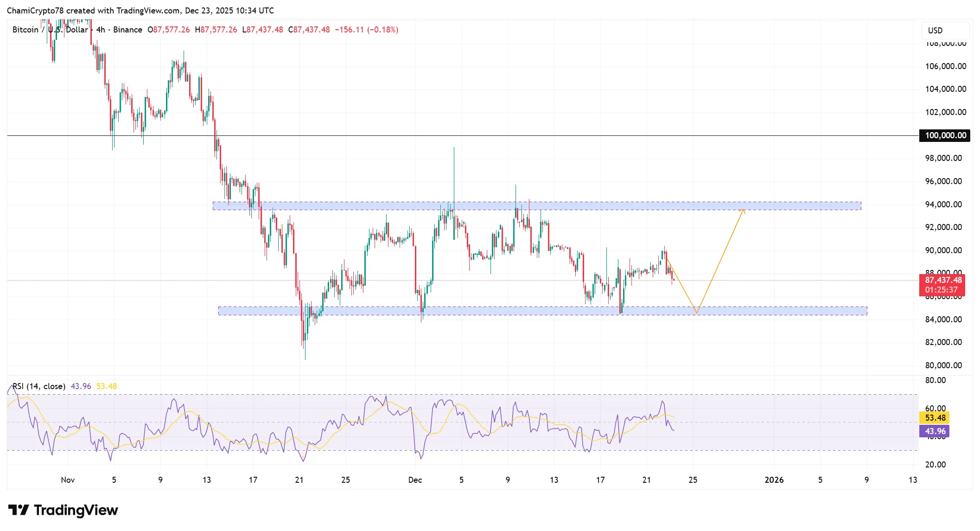The height and width of the screenshot is (531, 980).
Task: Click the yellow 53.48 RSI value tag
Action: click(x=935, y=418)
